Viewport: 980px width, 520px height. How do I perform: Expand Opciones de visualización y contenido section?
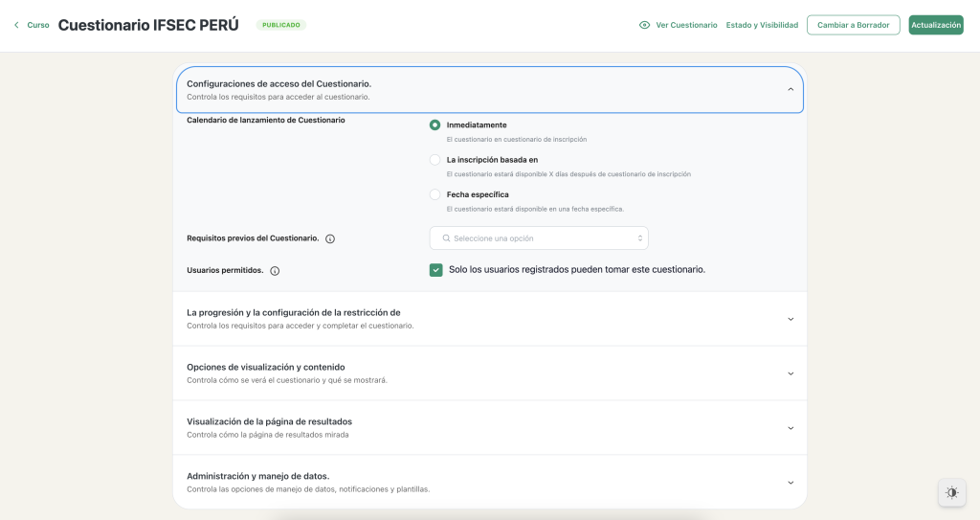489,373
